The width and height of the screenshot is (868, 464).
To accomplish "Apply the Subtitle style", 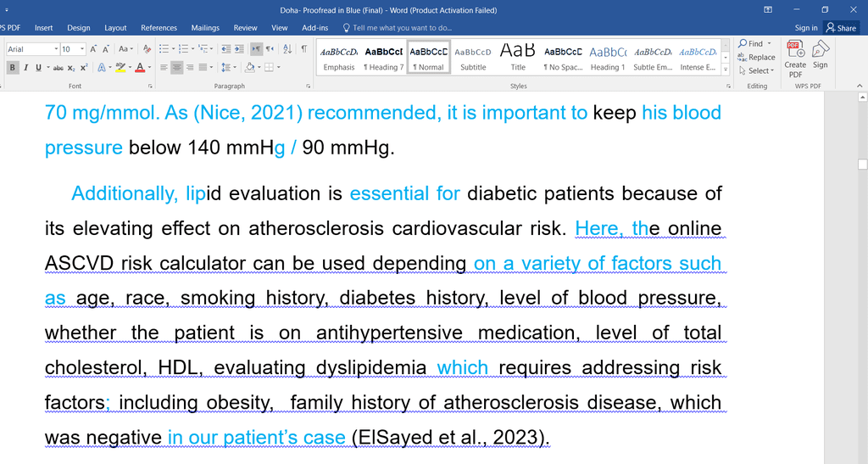I will click(473, 59).
